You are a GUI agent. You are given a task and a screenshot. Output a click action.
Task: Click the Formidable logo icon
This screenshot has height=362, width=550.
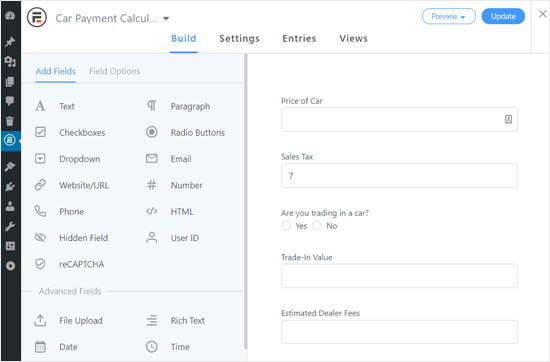[36, 17]
